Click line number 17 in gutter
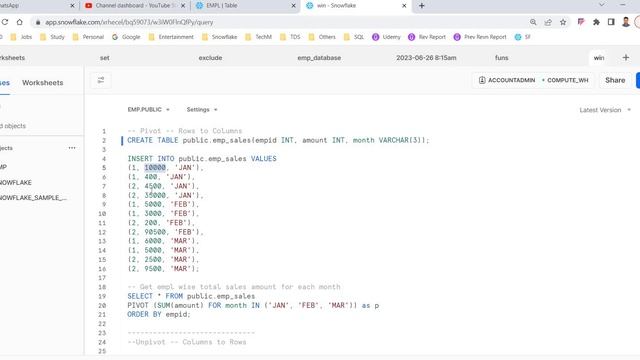The width and height of the screenshot is (640, 360). [x=102, y=278]
